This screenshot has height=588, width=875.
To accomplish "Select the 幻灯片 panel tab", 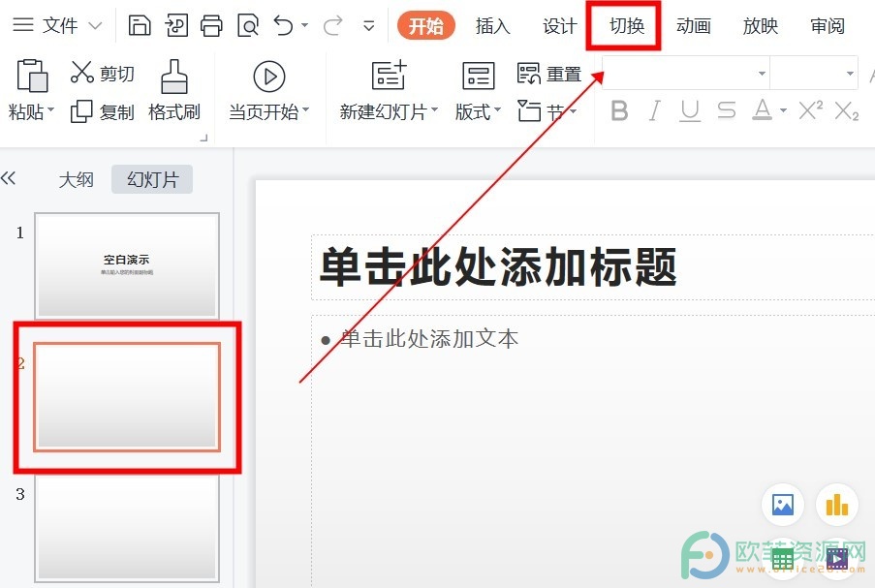I will pyautogui.click(x=152, y=179).
